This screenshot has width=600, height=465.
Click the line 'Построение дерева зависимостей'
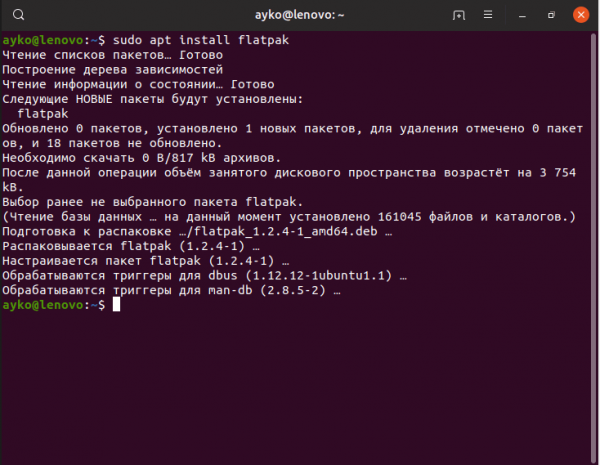tap(112, 70)
